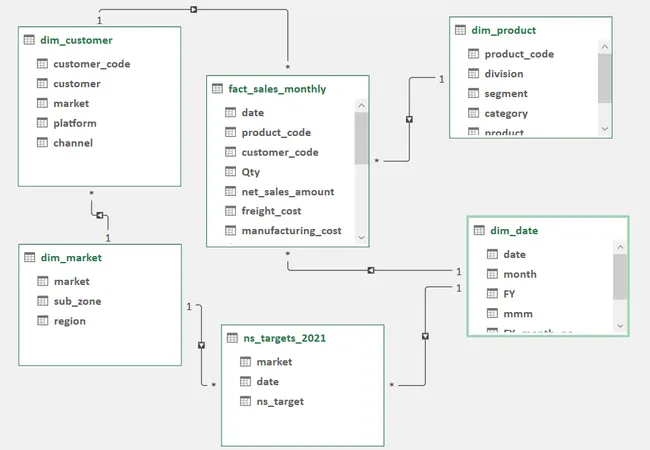Image resolution: width=650 pixels, height=450 pixels.
Task: Click column icon beside sub_zone field
Action: [43, 301]
